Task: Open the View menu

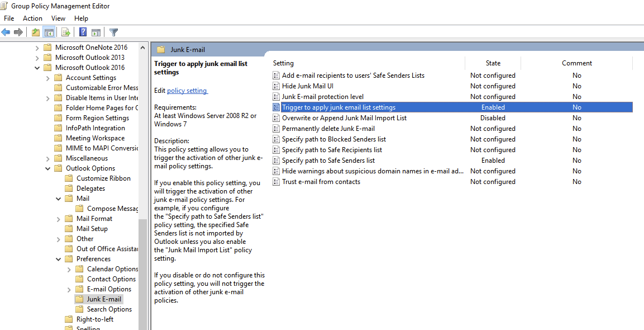Action: coord(58,18)
